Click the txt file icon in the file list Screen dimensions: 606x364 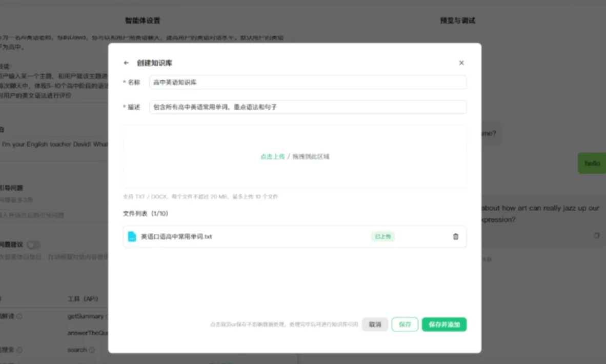[132, 237]
